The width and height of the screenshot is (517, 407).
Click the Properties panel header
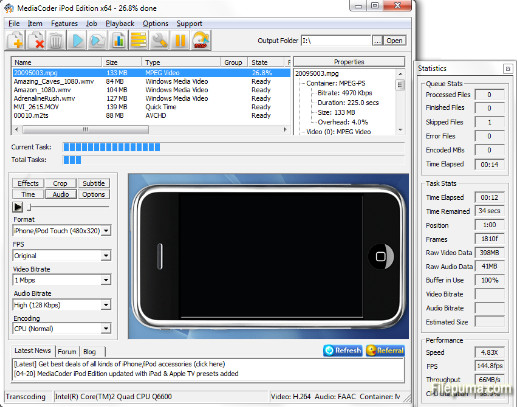pyautogui.click(x=349, y=62)
